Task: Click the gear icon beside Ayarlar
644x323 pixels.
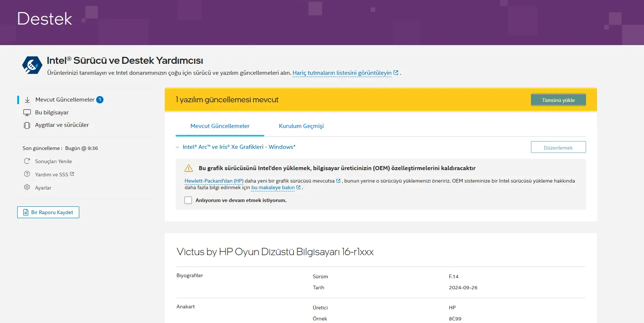Action: 27,187
